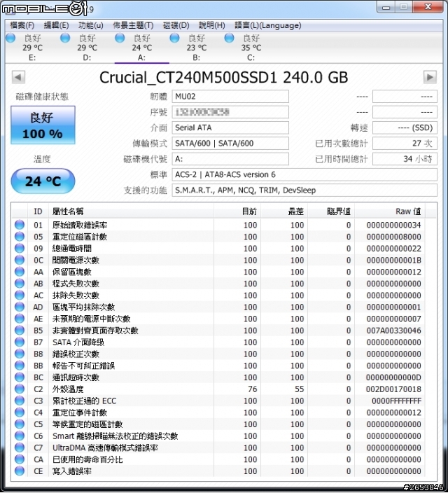
Task: Click the Crucial_CT240M500SSD1 240.0 GB title
Action: [x=223, y=77]
